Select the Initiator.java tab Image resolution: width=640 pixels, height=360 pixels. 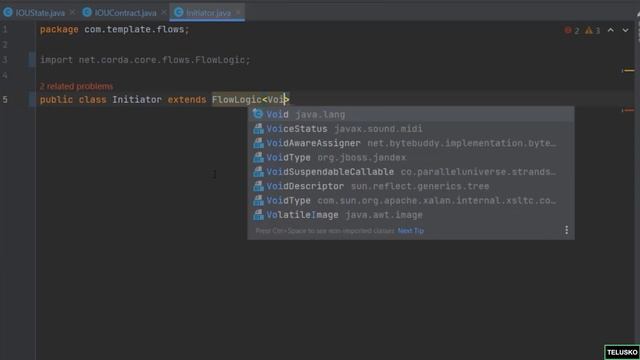coord(208,13)
